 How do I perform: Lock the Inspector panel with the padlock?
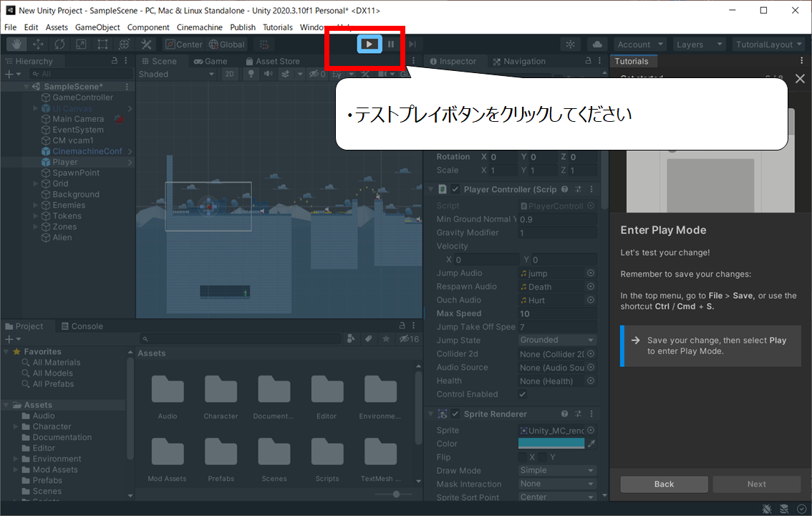589,61
